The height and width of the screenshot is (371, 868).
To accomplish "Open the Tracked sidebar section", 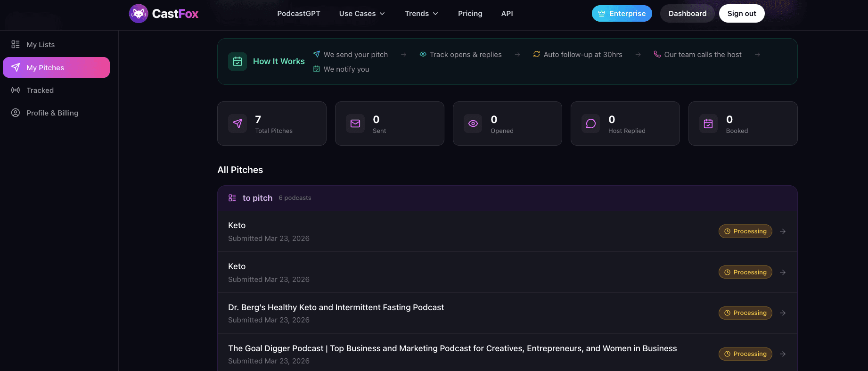I will point(40,91).
